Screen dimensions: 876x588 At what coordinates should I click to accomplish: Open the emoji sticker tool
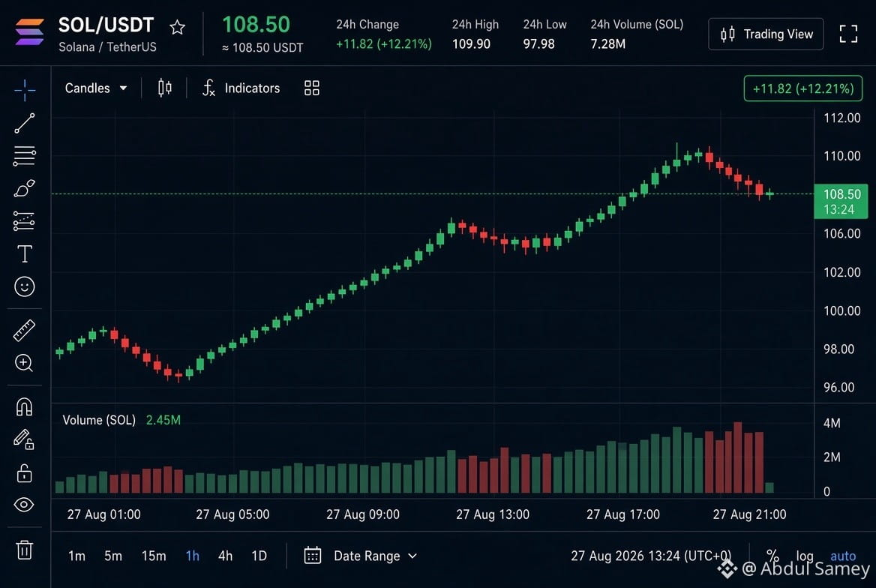pos(25,286)
